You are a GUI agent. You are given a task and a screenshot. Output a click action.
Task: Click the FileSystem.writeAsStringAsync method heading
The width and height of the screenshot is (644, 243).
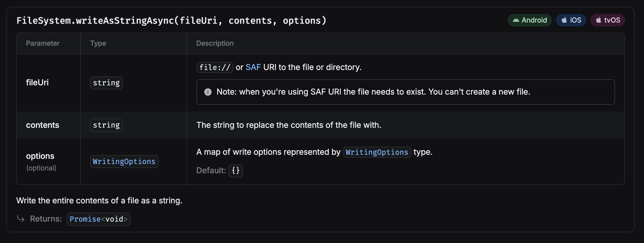(171, 21)
